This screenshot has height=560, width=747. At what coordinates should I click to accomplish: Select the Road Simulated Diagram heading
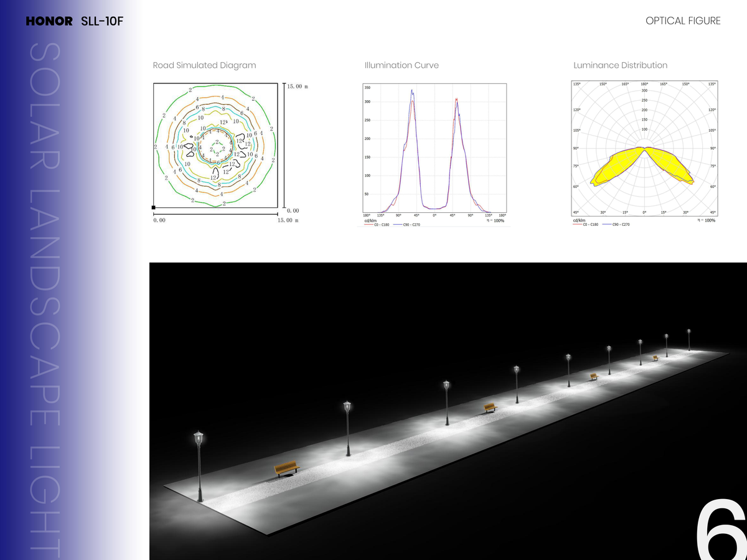pyautogui.click(x=204, y=65)
